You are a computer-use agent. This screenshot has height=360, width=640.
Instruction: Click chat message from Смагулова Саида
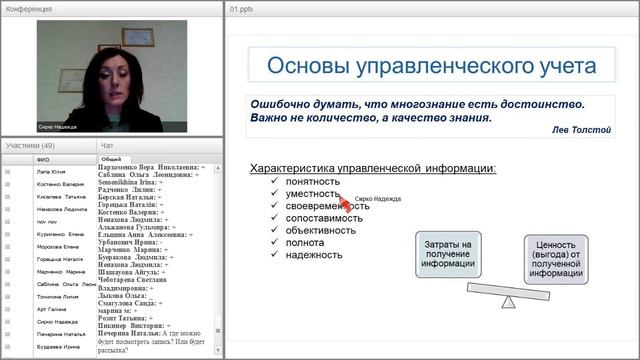point(130,303)
